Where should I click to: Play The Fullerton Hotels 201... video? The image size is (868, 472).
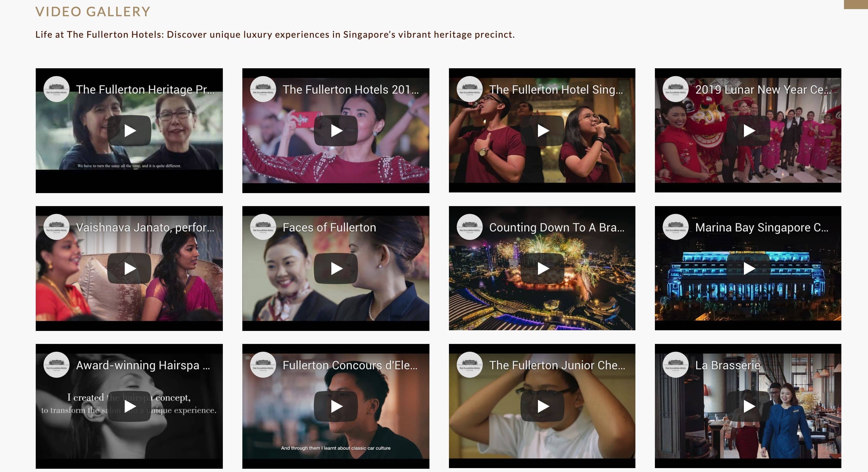point(336,130)
